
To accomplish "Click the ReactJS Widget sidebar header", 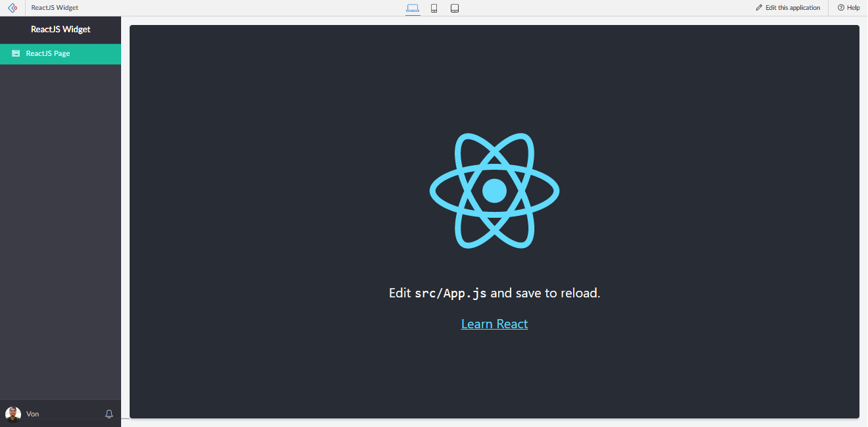I will pyautogui.click(x=61, y=30).
